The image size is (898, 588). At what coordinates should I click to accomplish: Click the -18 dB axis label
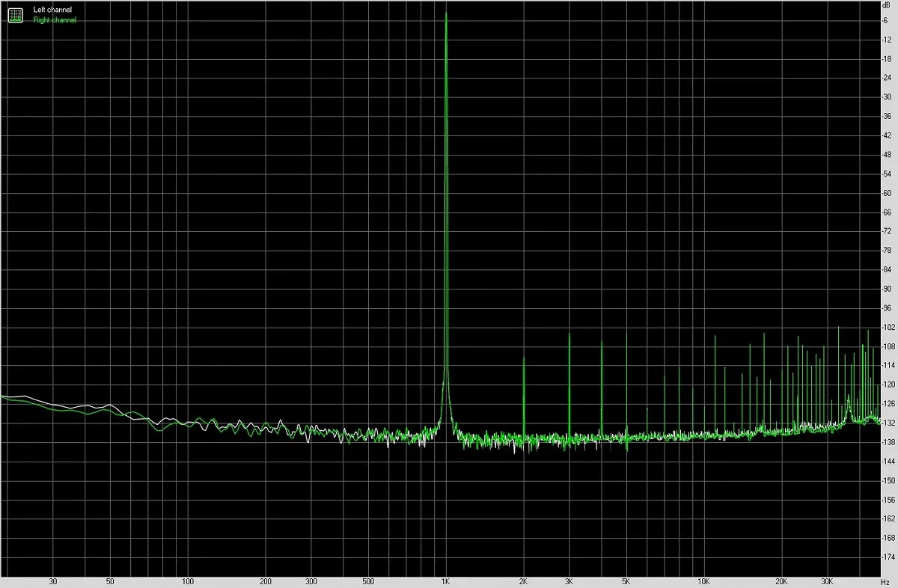pyautogui.click(x=888, y=58)
